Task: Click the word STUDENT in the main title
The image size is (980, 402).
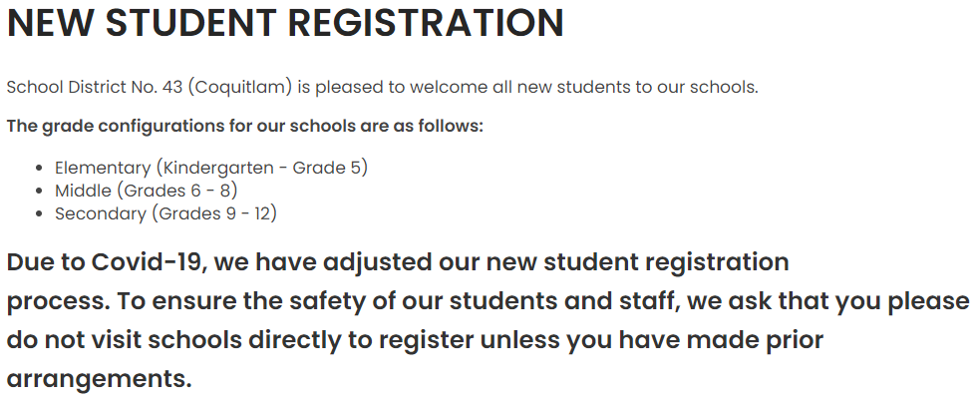Action: pyautogui.click(x=190, y=23)
